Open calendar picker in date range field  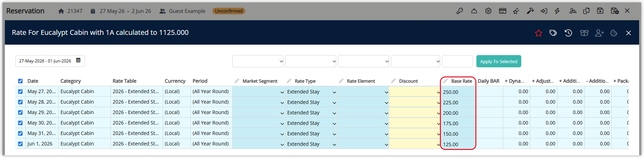[78, 60]
